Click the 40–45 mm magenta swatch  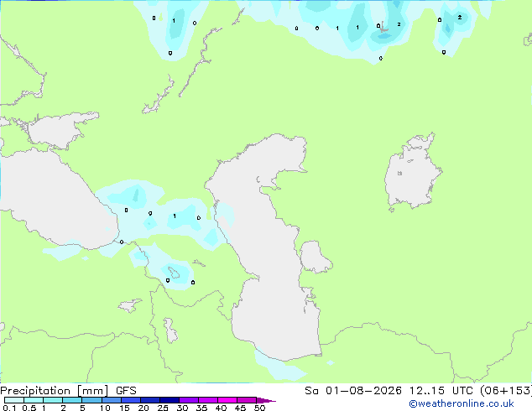(227, 400)
